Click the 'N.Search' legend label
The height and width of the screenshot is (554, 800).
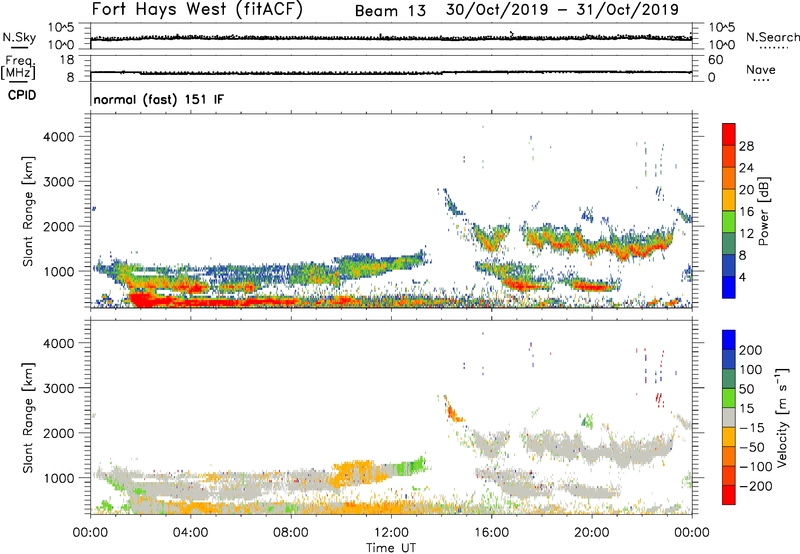click(772, 37)
